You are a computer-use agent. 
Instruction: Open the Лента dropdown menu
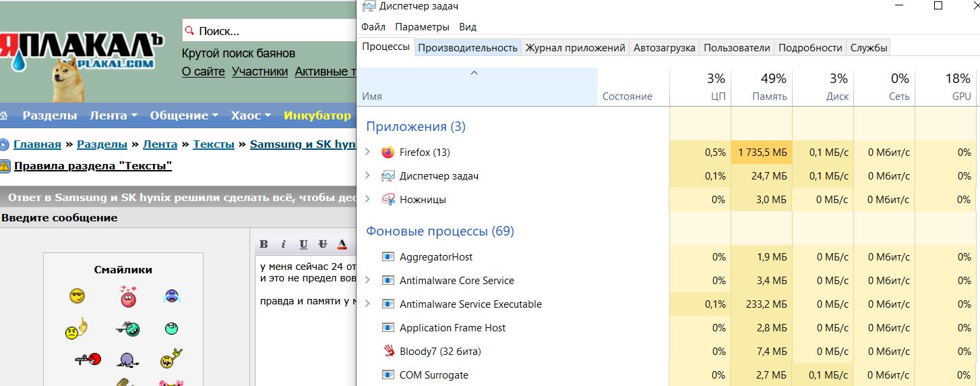(113, 115)
